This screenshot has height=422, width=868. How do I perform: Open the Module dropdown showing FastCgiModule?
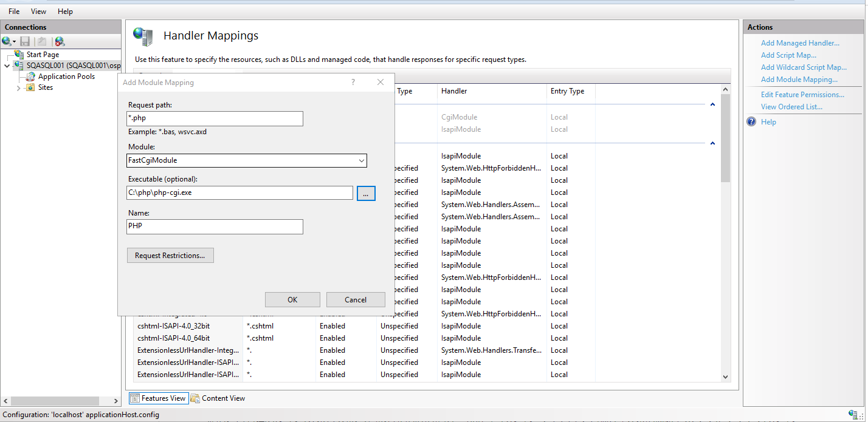tap(361, 161)
